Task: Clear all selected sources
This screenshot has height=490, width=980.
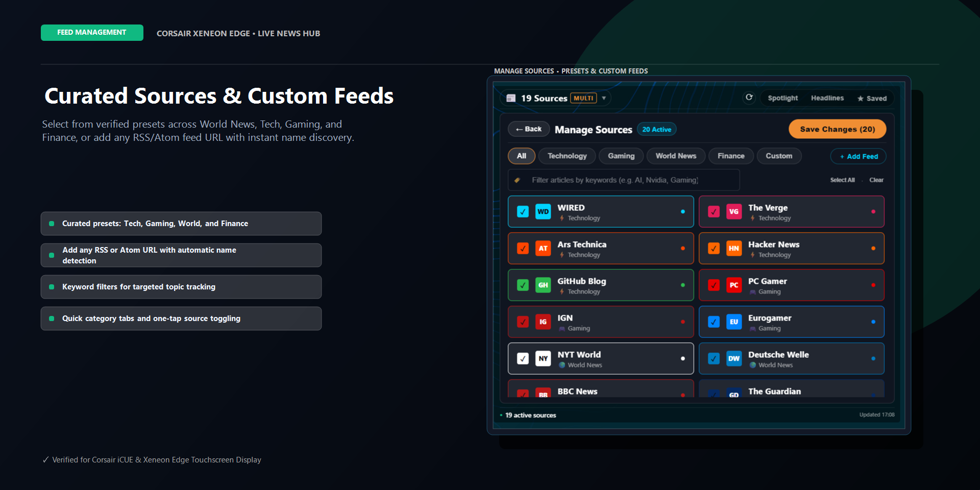Action: click(876, 180)
